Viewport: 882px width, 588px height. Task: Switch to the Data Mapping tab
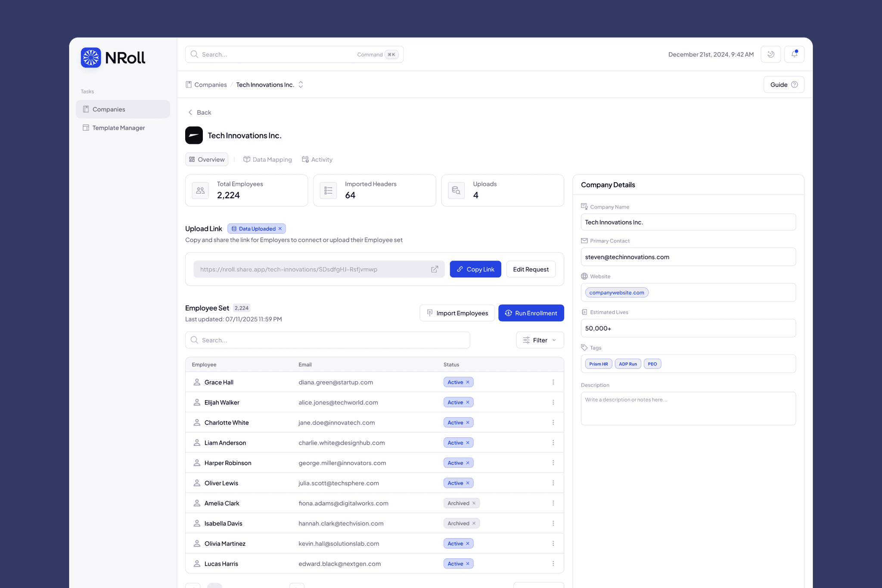(267, 159)
